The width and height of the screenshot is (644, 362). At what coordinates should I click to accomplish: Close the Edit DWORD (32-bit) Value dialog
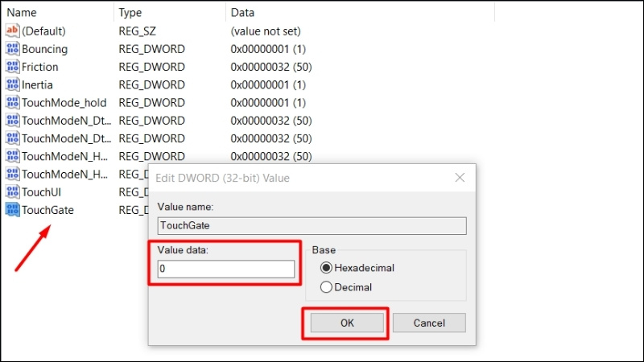pos(460,178)
